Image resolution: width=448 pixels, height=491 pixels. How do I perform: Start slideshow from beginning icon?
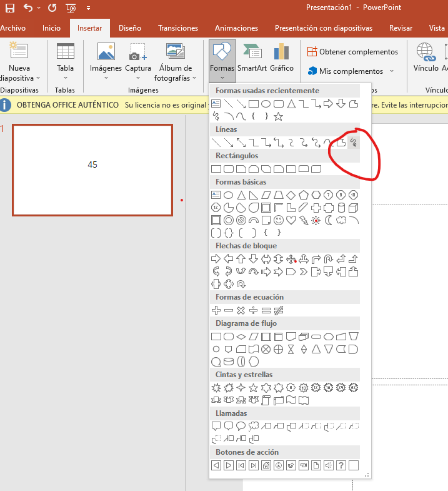click(x=71, y=8)
